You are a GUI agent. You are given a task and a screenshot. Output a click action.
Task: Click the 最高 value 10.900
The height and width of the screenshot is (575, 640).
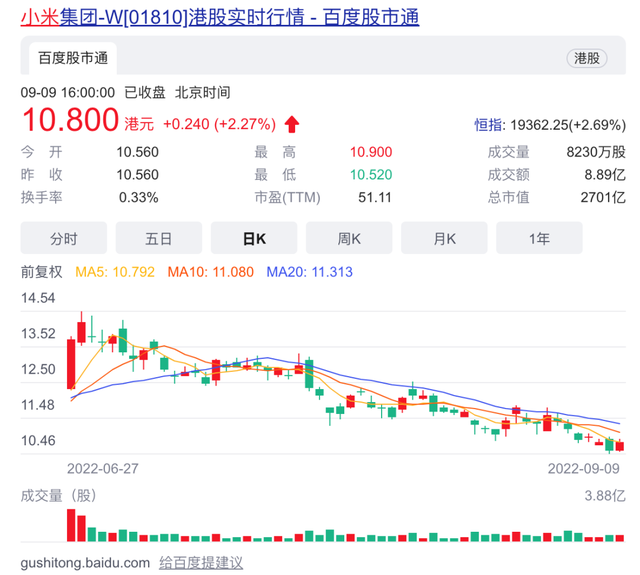371,152
